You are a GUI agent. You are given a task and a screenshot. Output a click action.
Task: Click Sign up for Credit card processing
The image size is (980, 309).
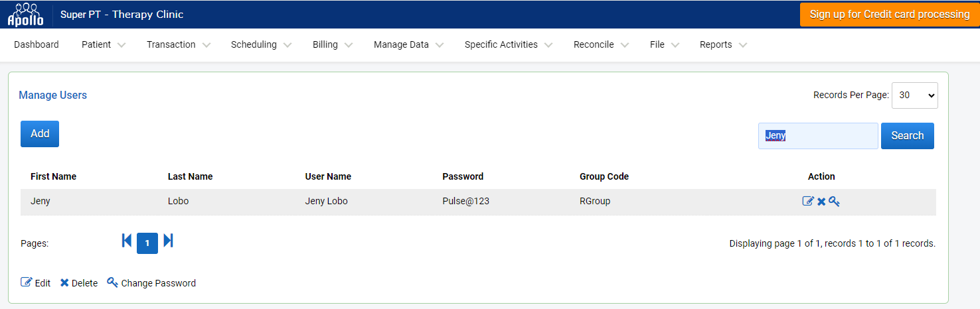890,15
